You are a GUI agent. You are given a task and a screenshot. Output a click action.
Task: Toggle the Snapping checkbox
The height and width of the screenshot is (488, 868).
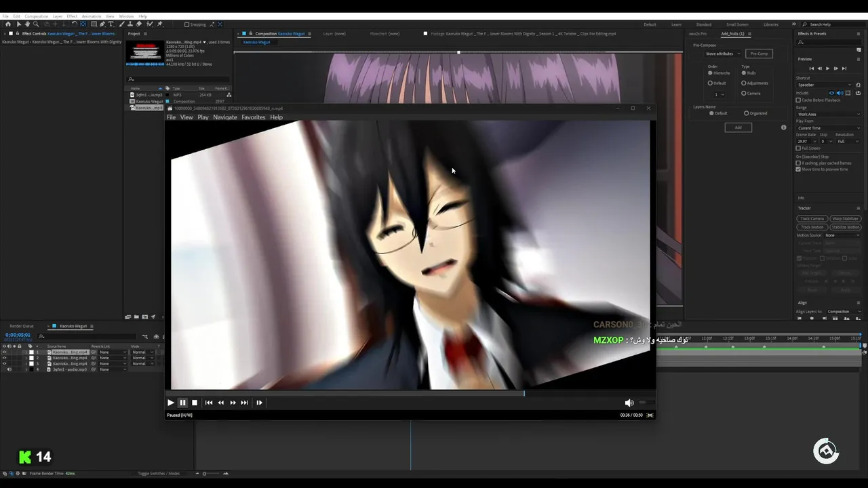pyautogui.click(x=187, y=24)
